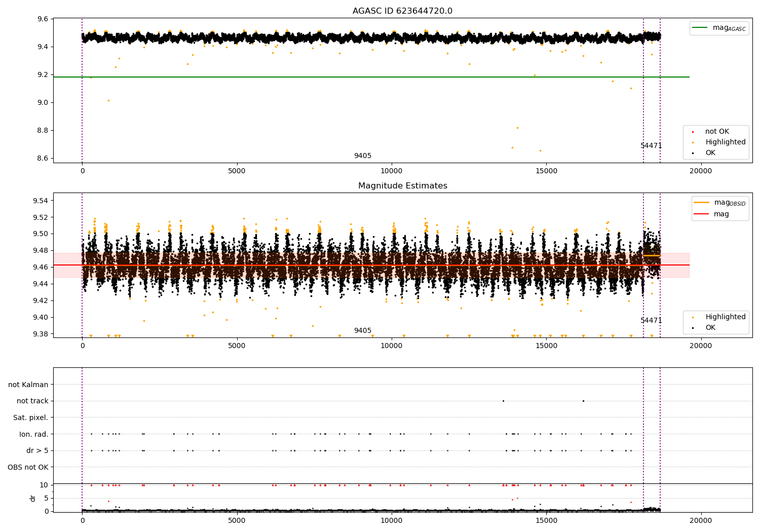Click the "not Kalman" row label
Screen dimensions: 760x532
(28, 385)
